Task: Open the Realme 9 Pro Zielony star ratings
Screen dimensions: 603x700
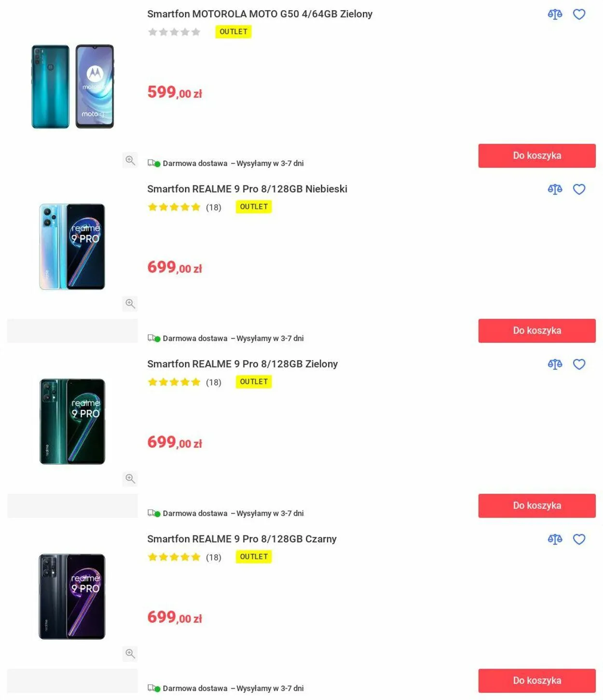Action: pyautogui.click(x=174, y=382)
